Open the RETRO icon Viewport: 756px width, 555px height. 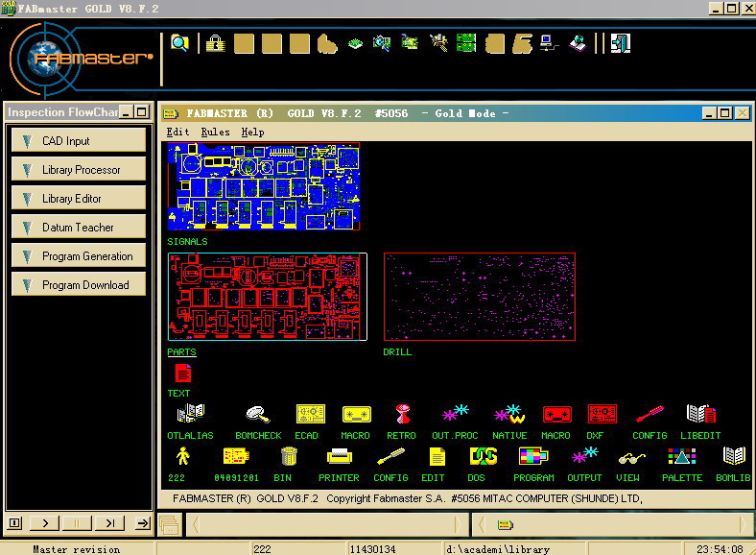coord(403,414)
